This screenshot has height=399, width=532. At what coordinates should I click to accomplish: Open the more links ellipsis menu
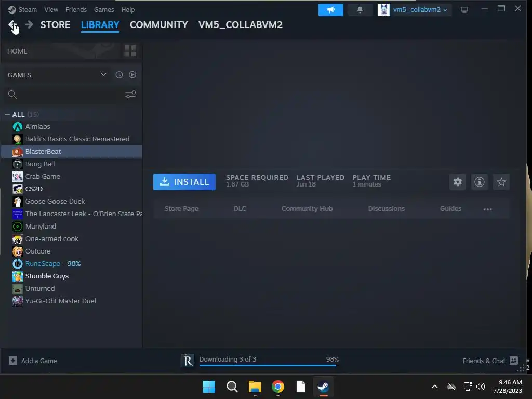487,209
